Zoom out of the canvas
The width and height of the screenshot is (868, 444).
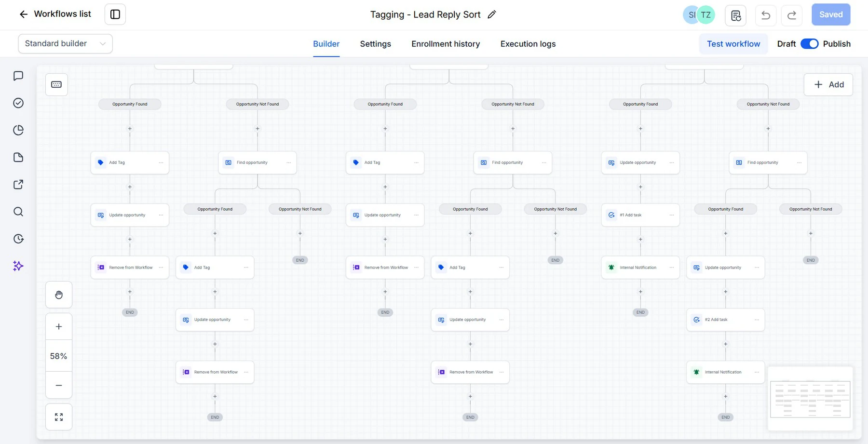pyautogui.click(x=59, y=385)
